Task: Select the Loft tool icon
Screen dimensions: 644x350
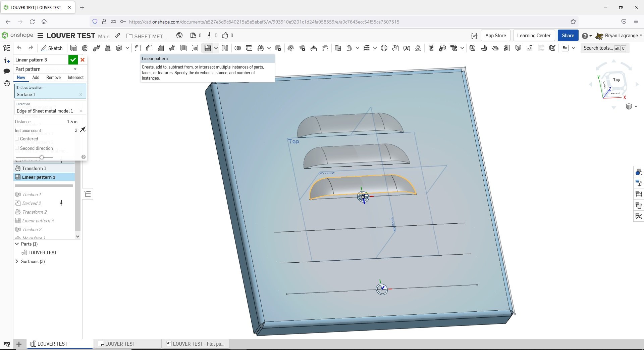Action: coord(108,48)
